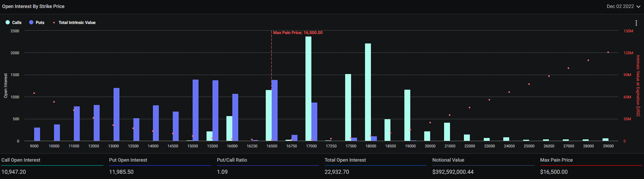This screenshot has height=179, width=644.
Task: Click the Notional Value heading
Action: [x=448, y=160]
